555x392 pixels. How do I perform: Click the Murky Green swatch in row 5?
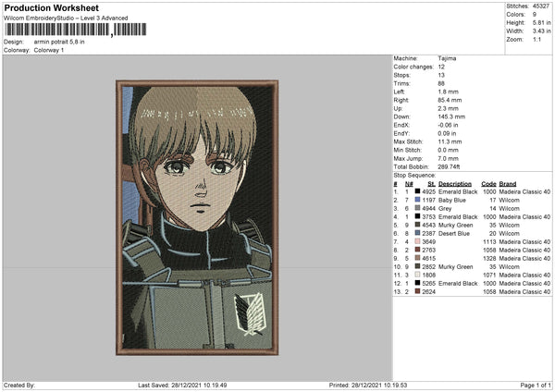417,225
